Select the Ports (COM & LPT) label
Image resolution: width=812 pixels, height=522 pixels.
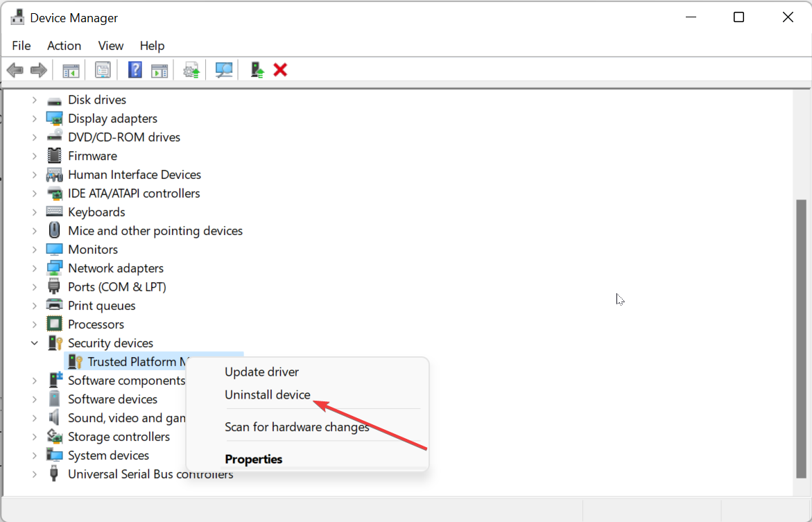(x=117, y=286)
